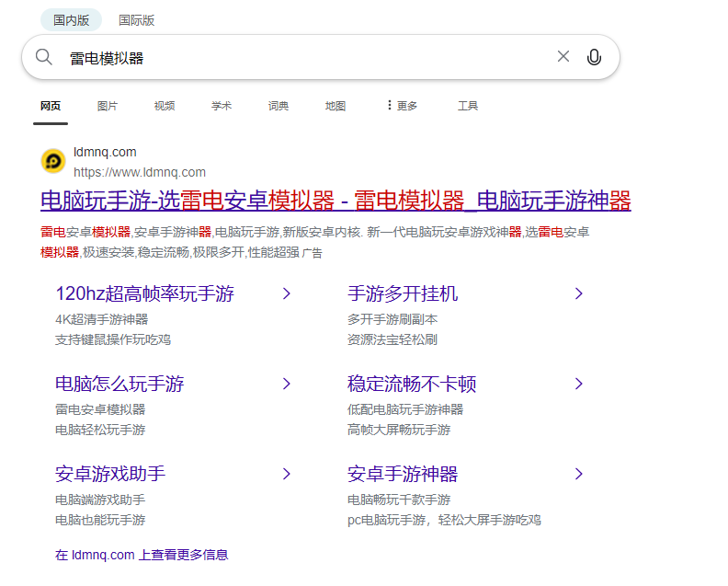Switch to 国内版 search version
This screenshot has height=586, width=728.
point(71,19)
